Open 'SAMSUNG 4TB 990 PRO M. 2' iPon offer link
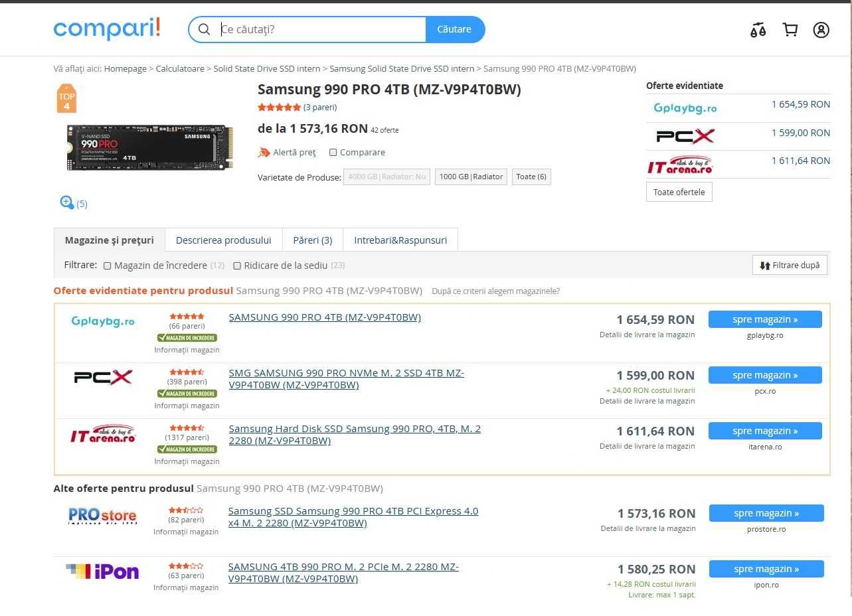 pyautogui.click(x=343, y=573)
